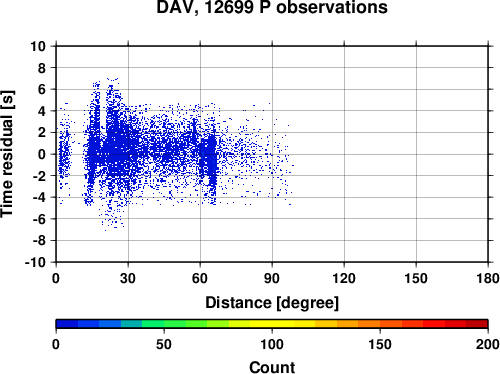The width and height of the screenshot is (500, 374).
Task: Click the x-axis tick label 30
Action: 128,278
